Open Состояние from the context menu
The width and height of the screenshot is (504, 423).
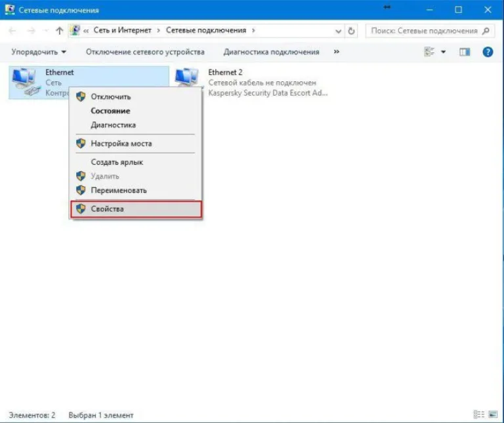[x=135, y=111]
